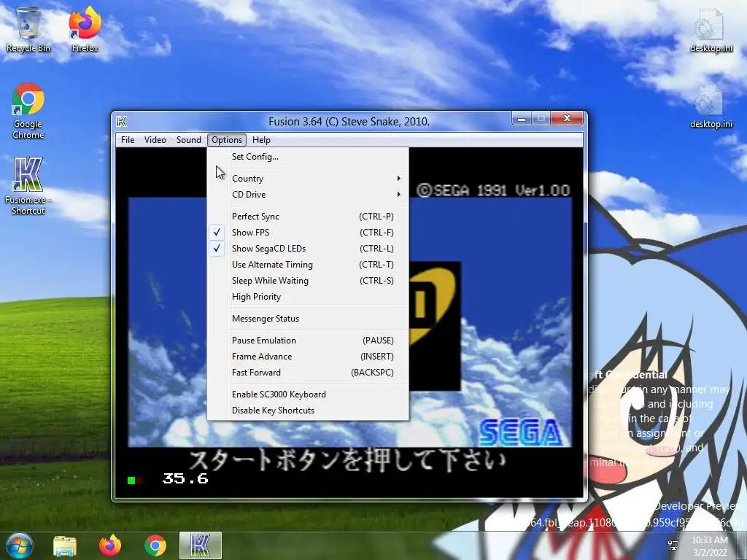
Task: Select Pause Emulation menu entry
Action: (308, 341)
